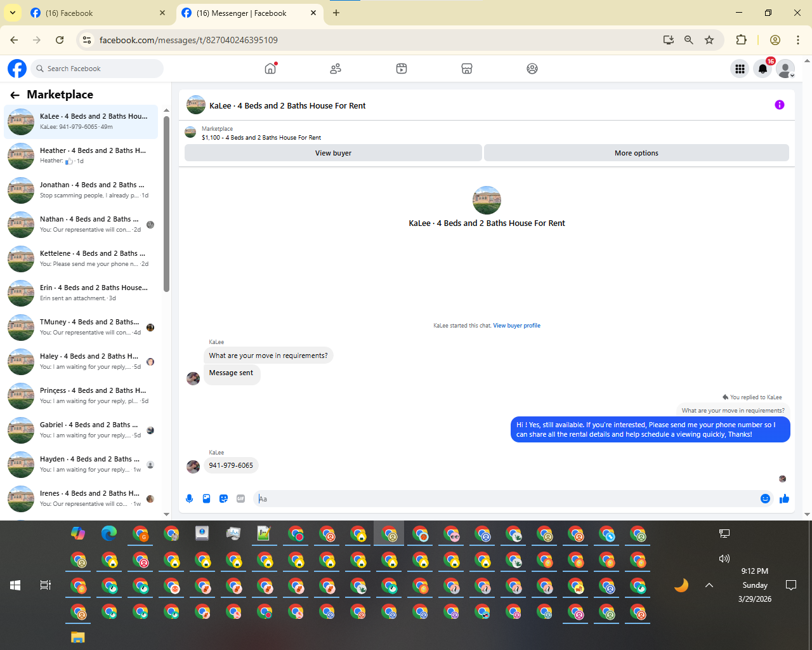Open the chat with Erin

(81, 293)
